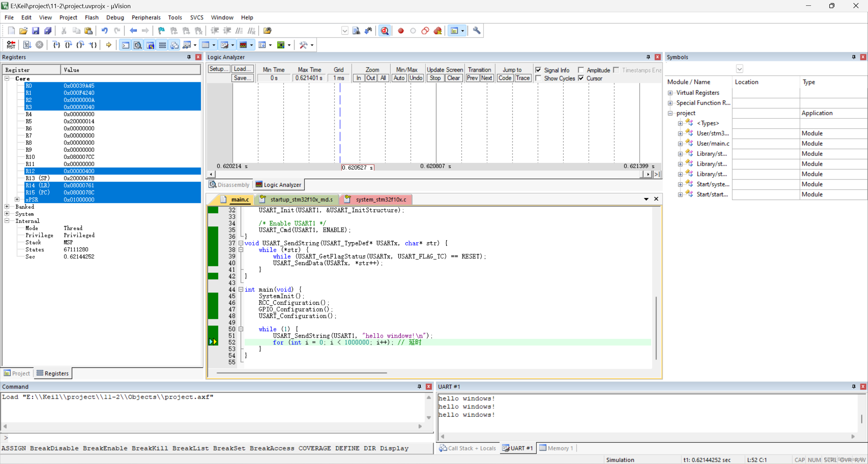Open configuration wrench icon
Image resolution: width=868 pixels, height=464 pixels.
(476, 31)
